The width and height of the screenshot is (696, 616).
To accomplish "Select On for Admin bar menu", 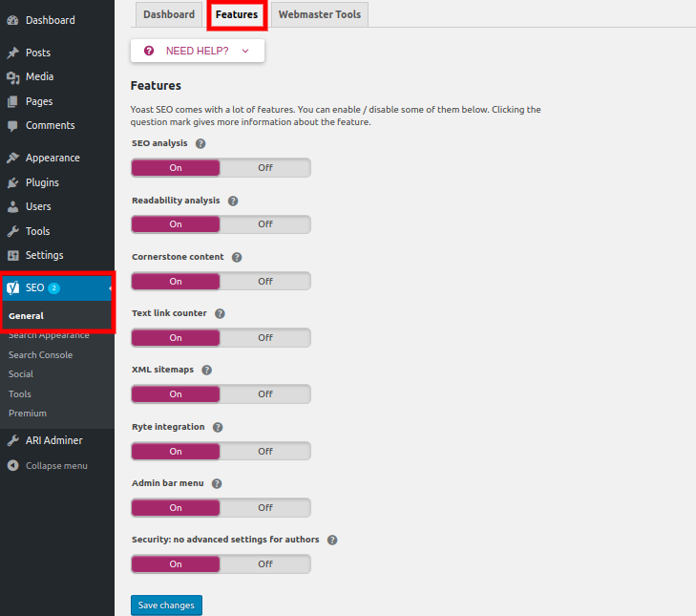I will (176, 508).
